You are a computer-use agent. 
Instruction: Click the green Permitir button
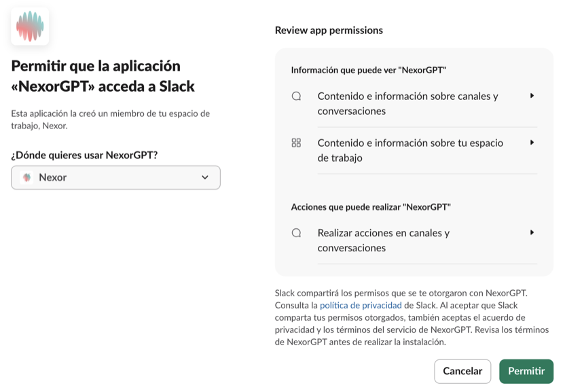[526, 371]
